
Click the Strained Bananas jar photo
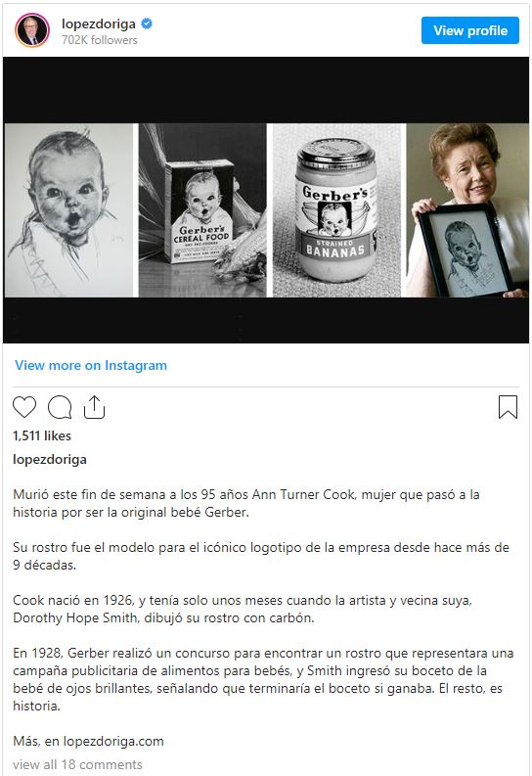[336, 210]
